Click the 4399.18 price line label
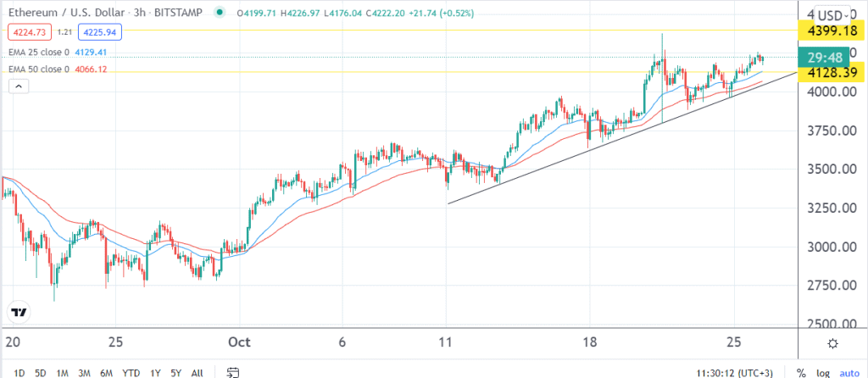The image size is (868, 378). pyautogui.click(x=831, y=30)
